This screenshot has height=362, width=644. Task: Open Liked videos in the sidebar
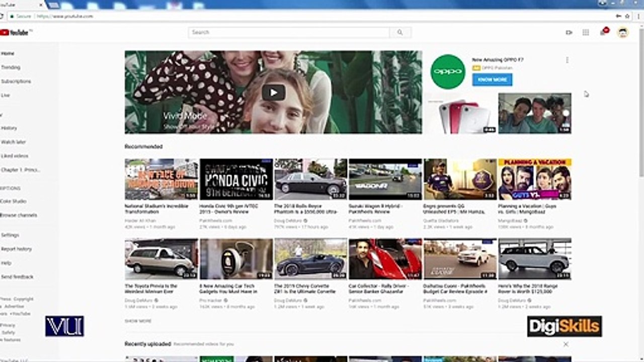(x=15, y=156)
